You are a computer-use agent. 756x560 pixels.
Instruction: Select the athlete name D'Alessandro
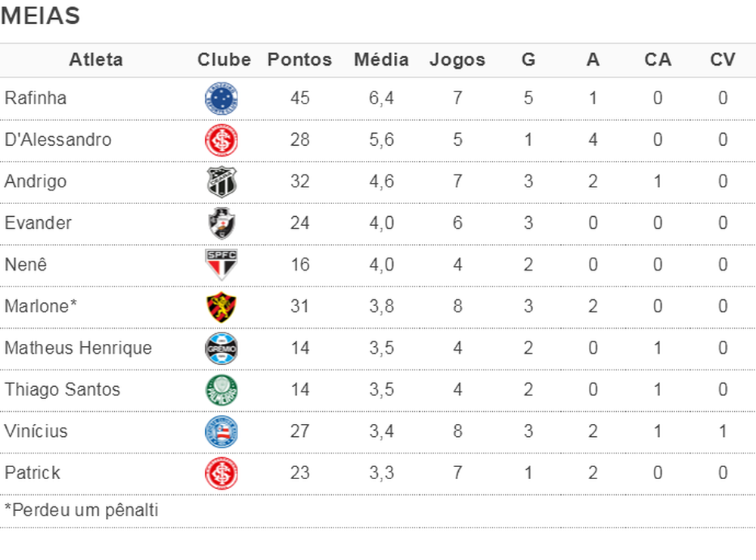point(58,140)
